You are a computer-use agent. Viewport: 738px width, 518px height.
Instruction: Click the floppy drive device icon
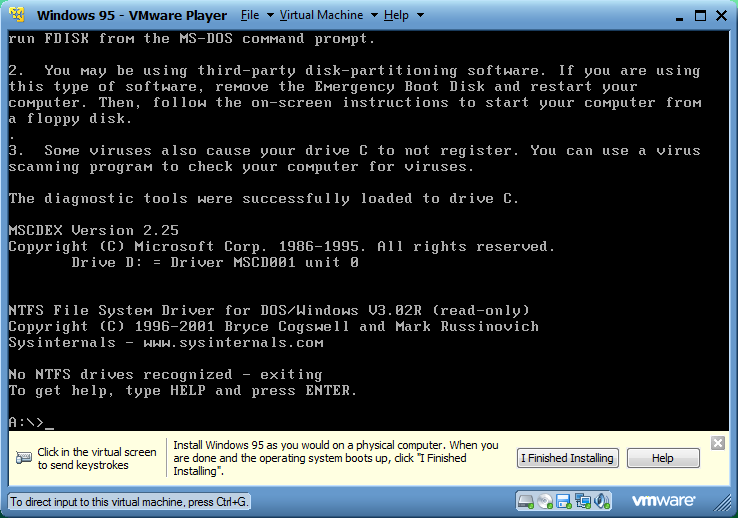(564, 502)
